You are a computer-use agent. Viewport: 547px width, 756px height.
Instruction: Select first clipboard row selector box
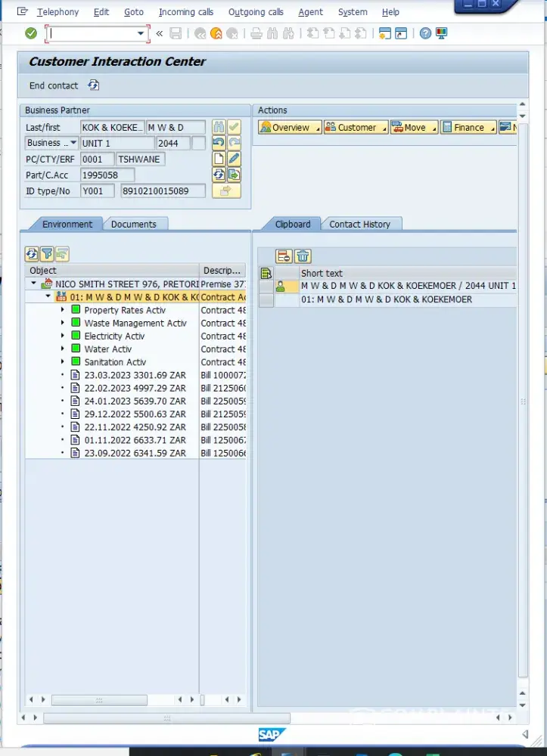pyautogui.click(x=266, y=287)
